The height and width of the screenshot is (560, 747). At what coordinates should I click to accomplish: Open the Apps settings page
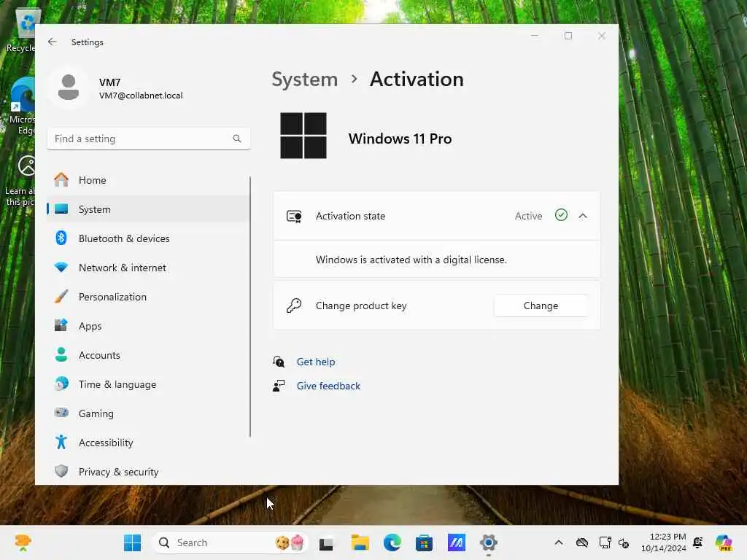(149, 326)
